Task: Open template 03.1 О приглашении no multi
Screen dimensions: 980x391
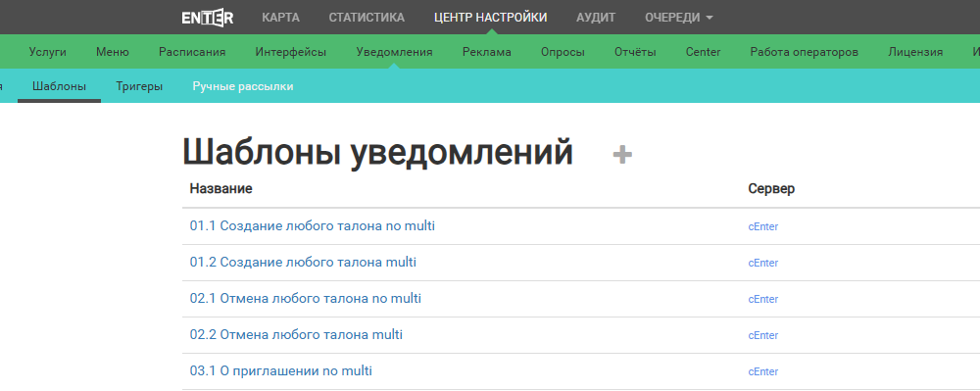Action: (281, 371)
